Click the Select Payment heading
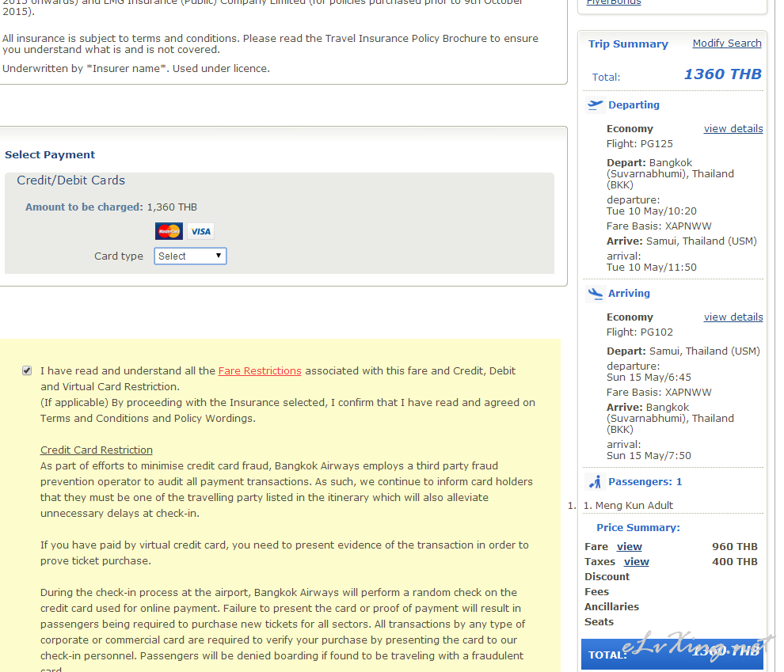784x672 pixels. click(x=50, y=155)
